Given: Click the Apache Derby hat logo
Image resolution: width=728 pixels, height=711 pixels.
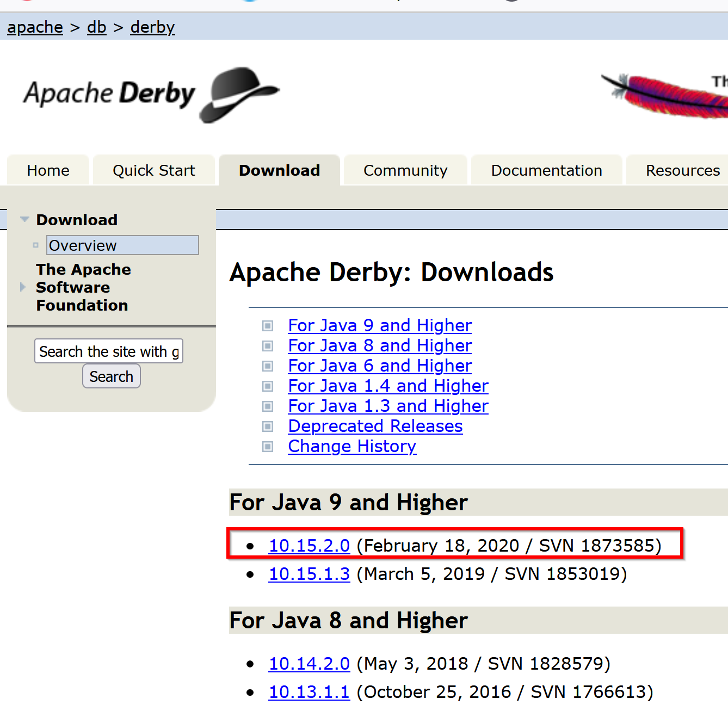Looking at the screenshot, I should [151, 95].
